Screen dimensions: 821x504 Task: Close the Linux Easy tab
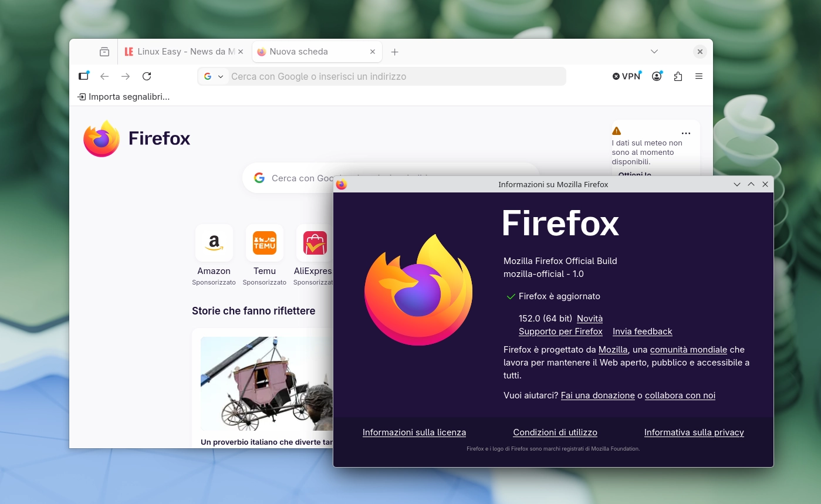click(x=241, y=52)
